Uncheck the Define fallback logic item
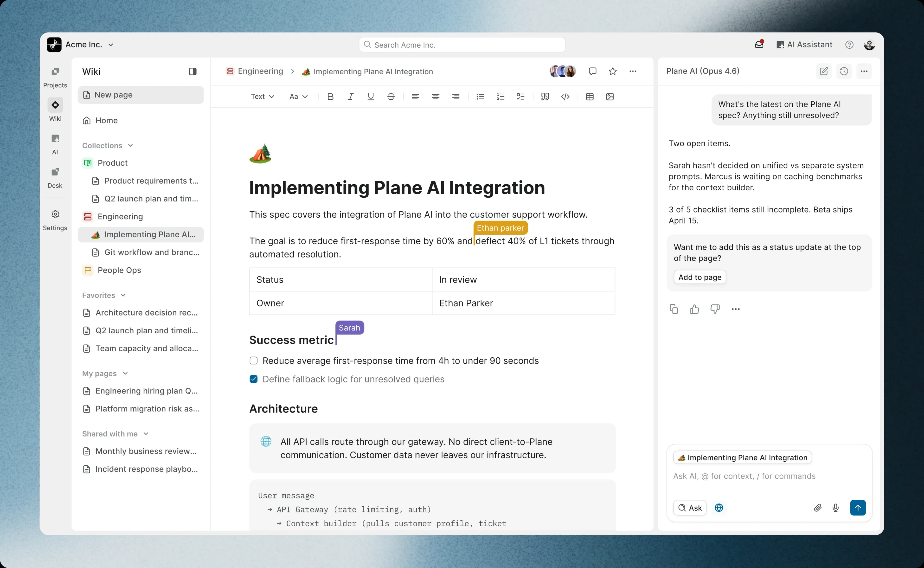Screen dimensions: 924x568 [x=253, y=379]
